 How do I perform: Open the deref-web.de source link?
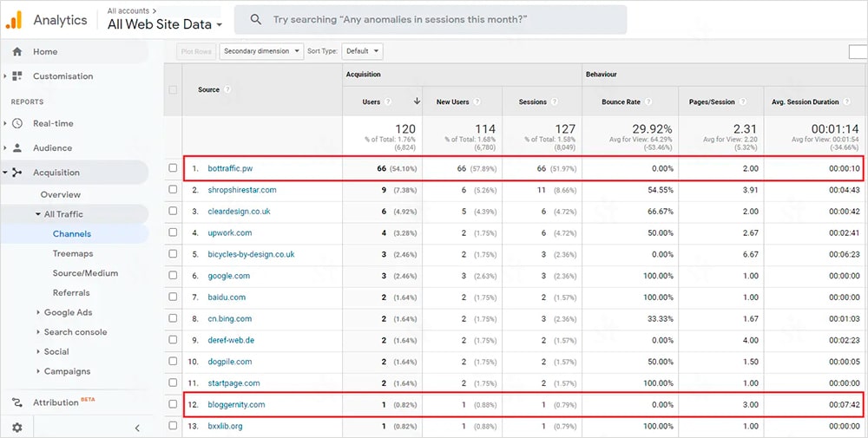[x=232, y=340]
